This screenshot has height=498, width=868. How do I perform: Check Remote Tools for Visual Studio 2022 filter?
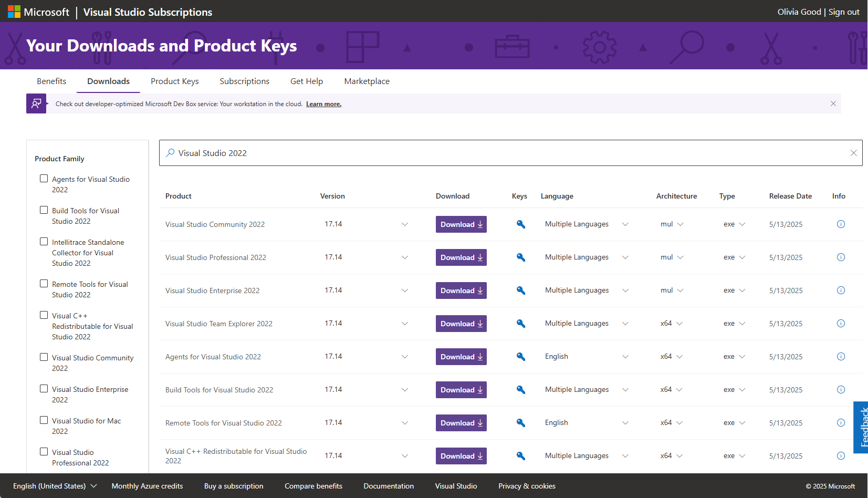click(x=44, y=284)
